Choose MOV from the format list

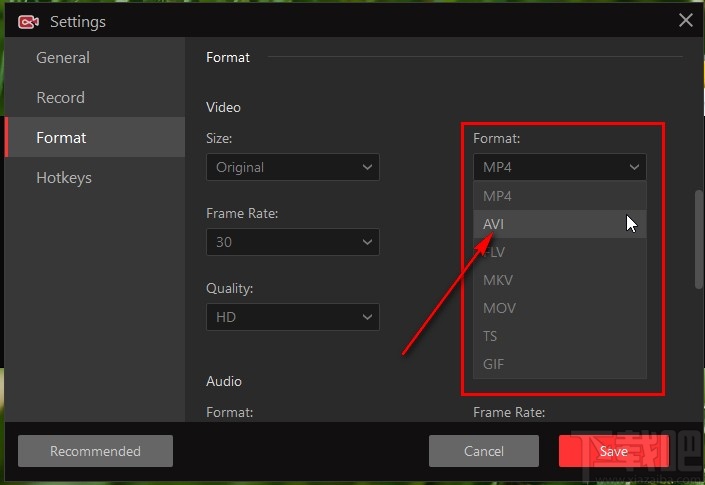click(x=560, y=308)
